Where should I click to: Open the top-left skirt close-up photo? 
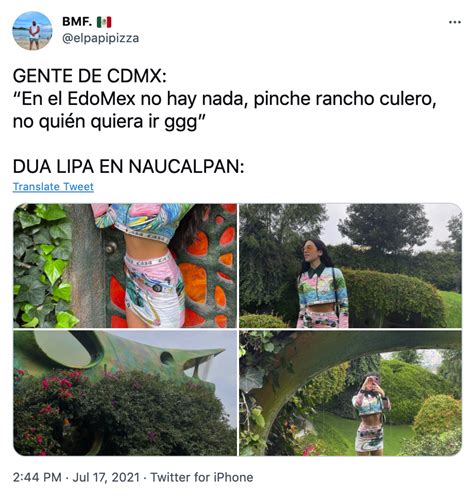coord(125,266)
